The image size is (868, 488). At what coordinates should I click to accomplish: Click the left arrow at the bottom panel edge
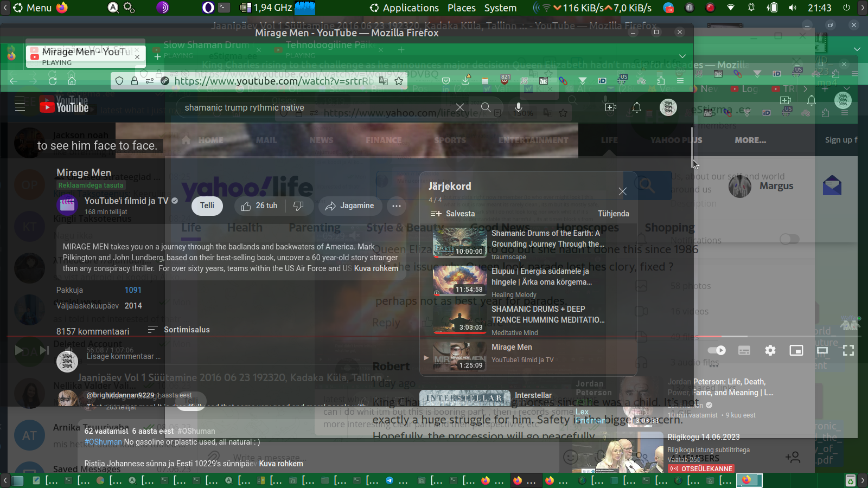coord(5,480)
